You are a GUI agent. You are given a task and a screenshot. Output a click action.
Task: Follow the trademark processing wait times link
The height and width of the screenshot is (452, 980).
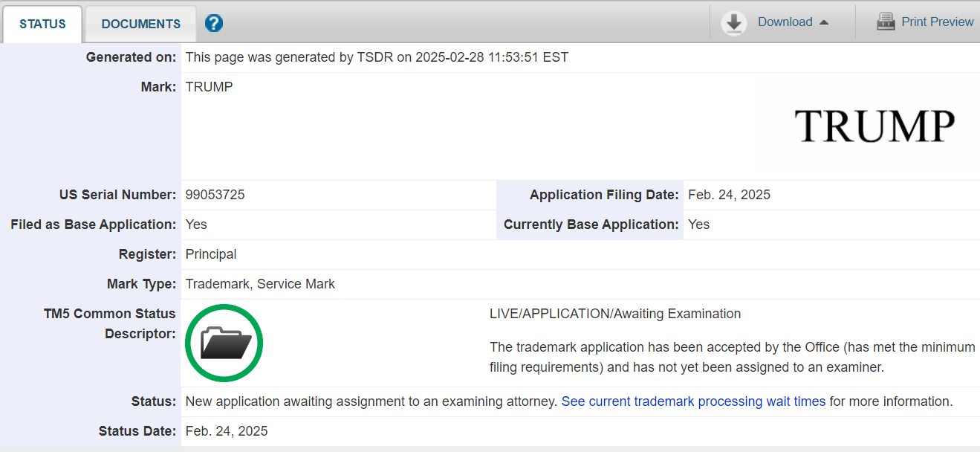pyautogui.click(x=693, y=401)
